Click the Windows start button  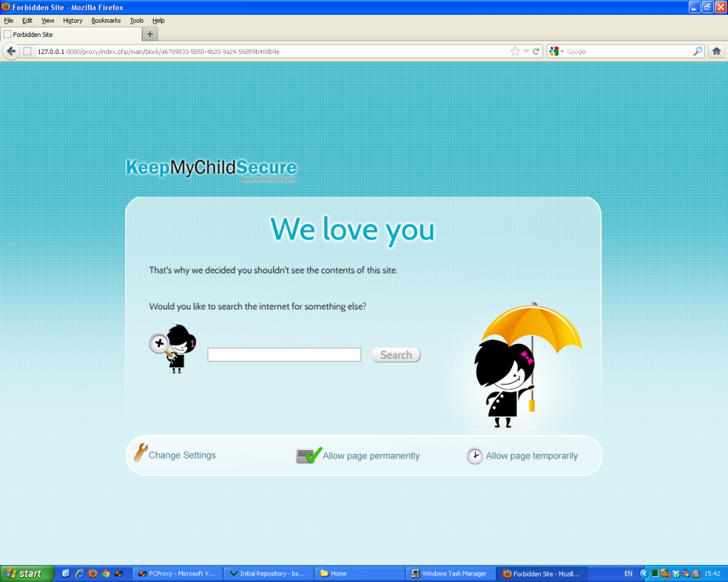click(26, 573)
